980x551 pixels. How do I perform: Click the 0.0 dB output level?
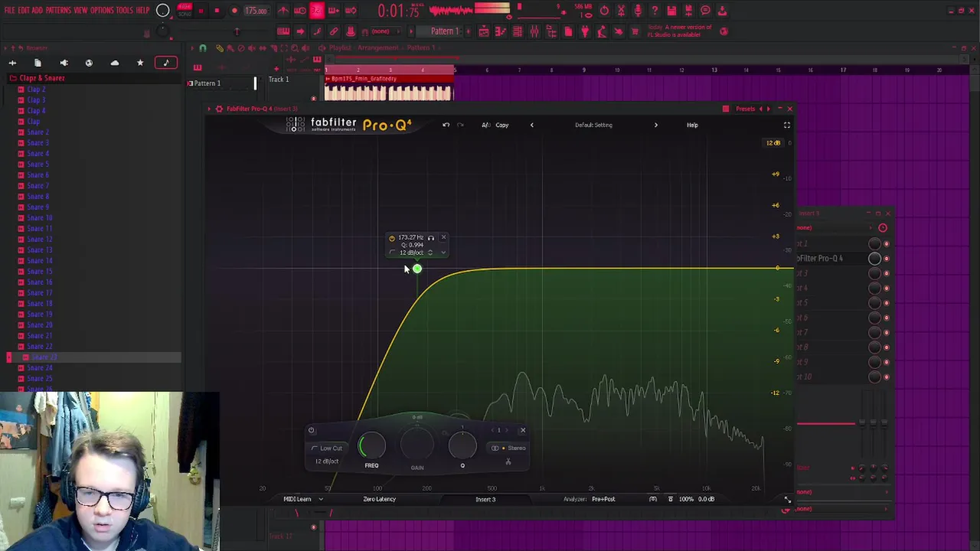pos(706,499)
